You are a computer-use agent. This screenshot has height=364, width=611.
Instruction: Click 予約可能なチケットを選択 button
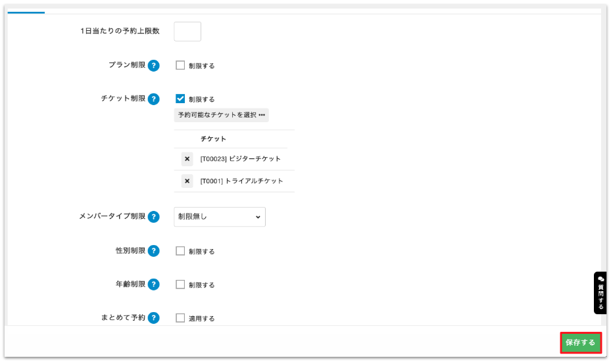[222, 115]
